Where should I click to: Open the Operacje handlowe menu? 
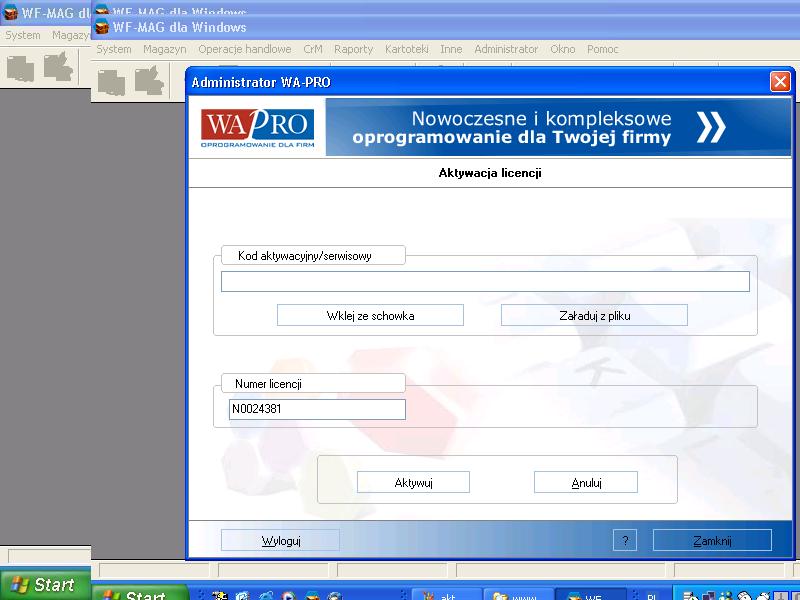(x=244, y=49)
